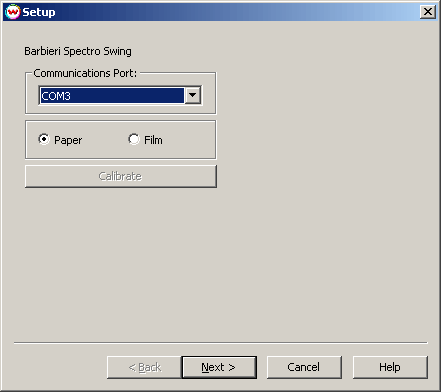Close the Setup dialog with the X button

428,12
